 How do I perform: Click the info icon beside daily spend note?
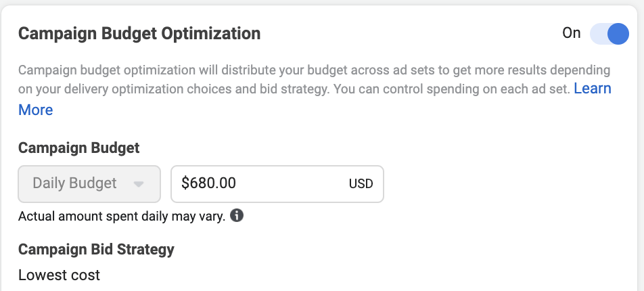(x=237, y=217)
